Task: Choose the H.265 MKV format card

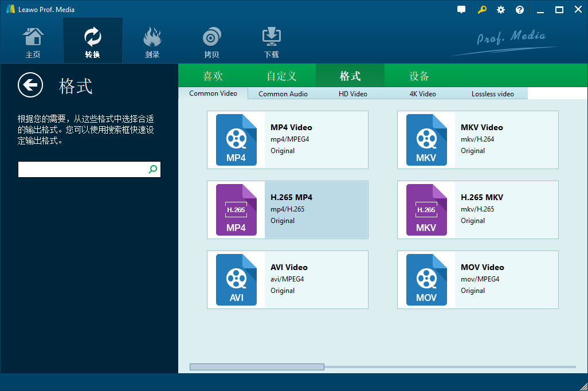Action: (x=478, y=210)
